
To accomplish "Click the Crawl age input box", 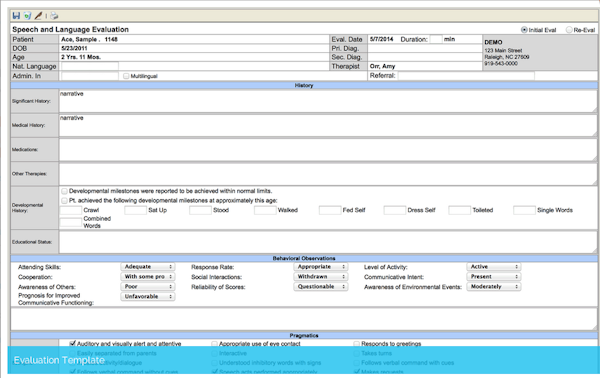I will pos(71,210).
